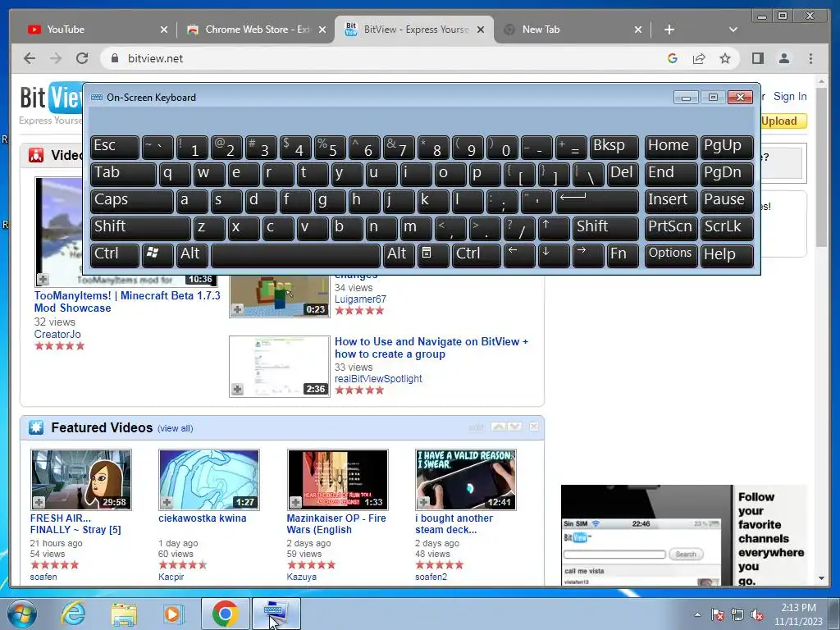Toggle the right Ctrl key
840x630 pixels.
pos(477,255)
